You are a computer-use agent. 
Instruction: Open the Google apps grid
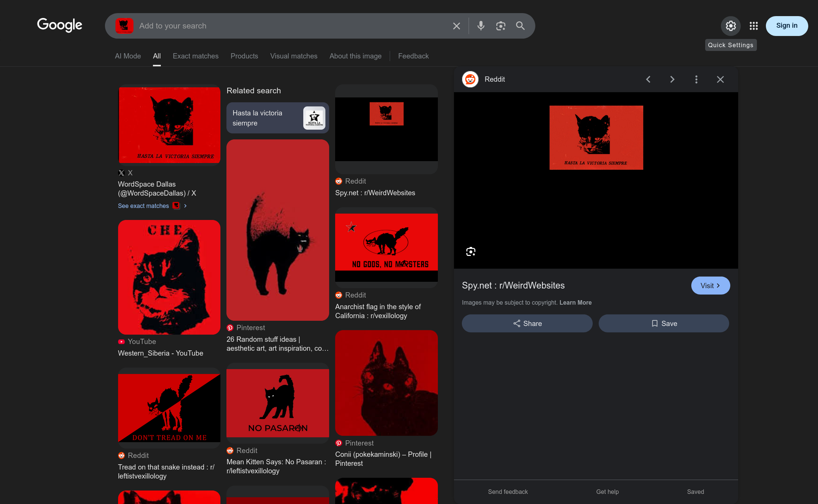coord(754,26)
